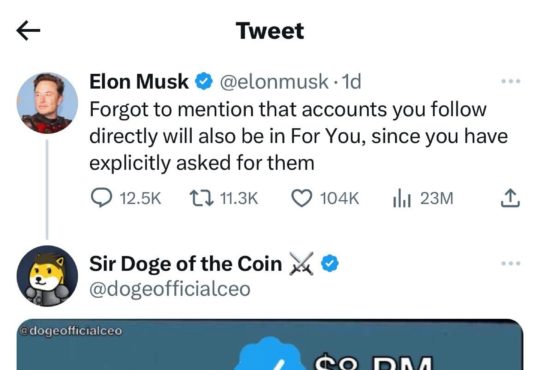Share the tweet via upload arrow icon

tap(510, 198)
